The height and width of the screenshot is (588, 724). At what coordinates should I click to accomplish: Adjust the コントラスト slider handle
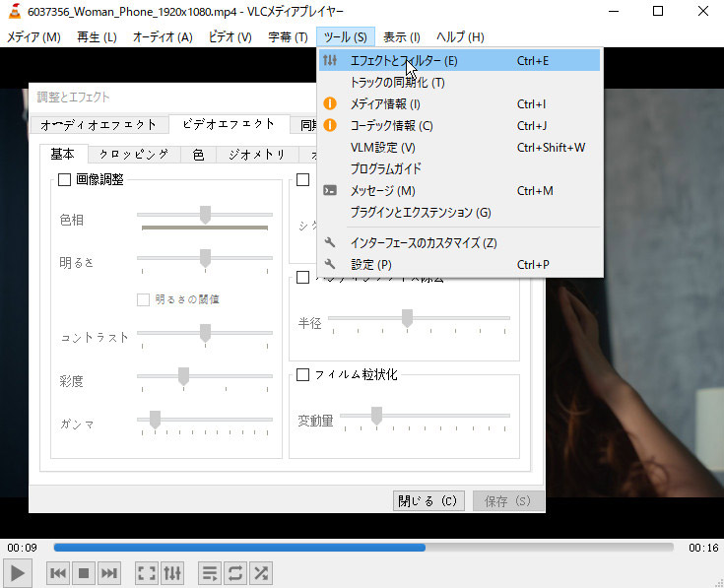tap(205, 333)
